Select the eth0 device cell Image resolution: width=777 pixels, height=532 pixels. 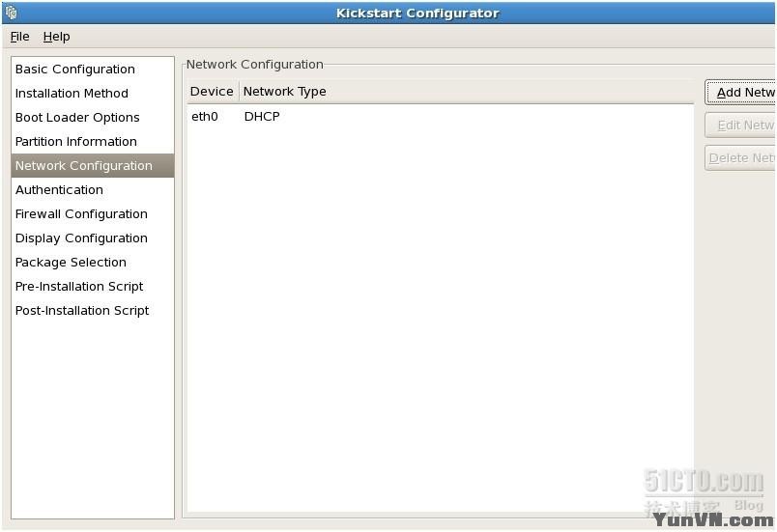pyautogui.click(x=205, y=117)
